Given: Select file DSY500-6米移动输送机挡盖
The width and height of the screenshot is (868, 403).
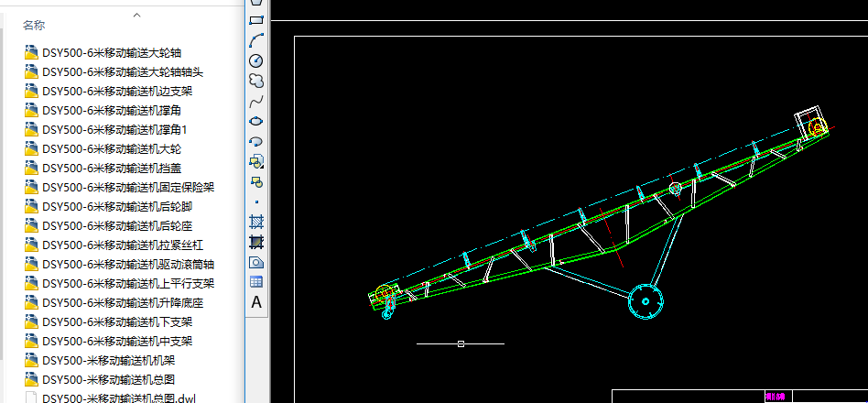Looking at the screenshot, I should click(x=112, y=168).
